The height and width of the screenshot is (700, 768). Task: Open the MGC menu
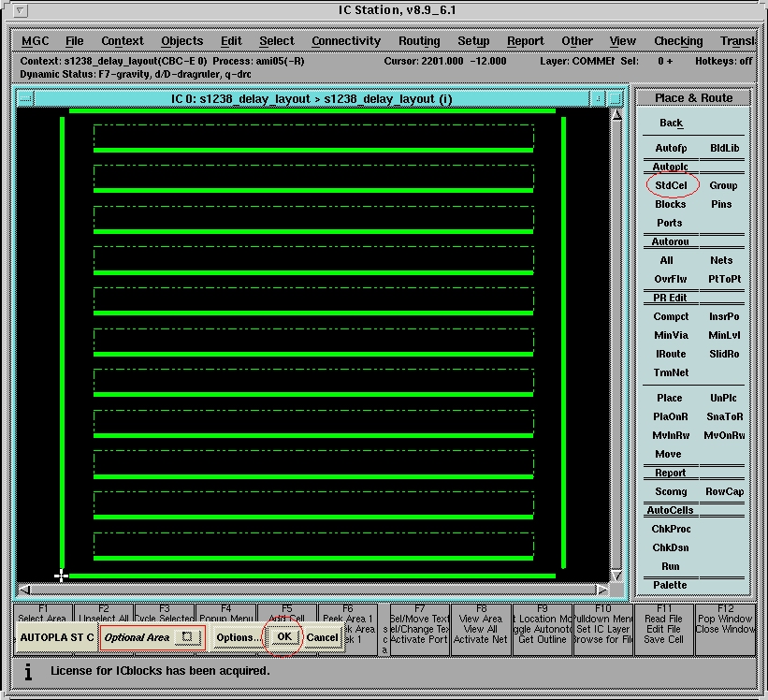pos(36,41)
